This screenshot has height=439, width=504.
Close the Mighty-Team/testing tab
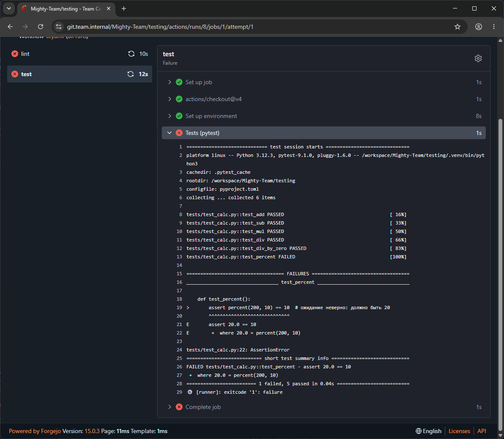tap(109, 9)
